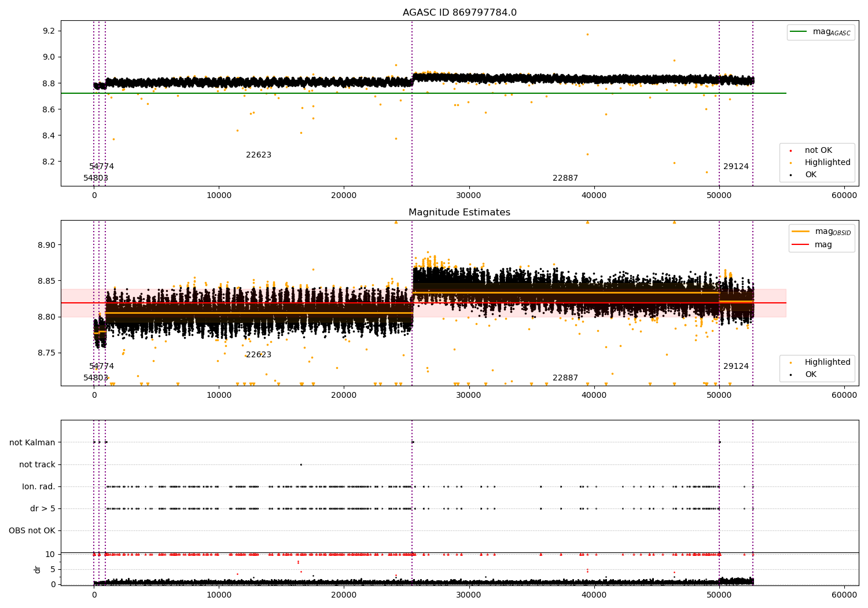The height and width of the screenshot is (608, 868).
Task: Click the 'not Kalman' row label
Action: click(32, 442)
